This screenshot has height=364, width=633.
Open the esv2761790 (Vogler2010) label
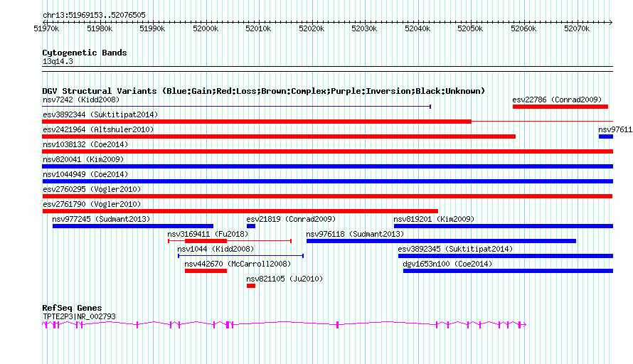(92, 204)
